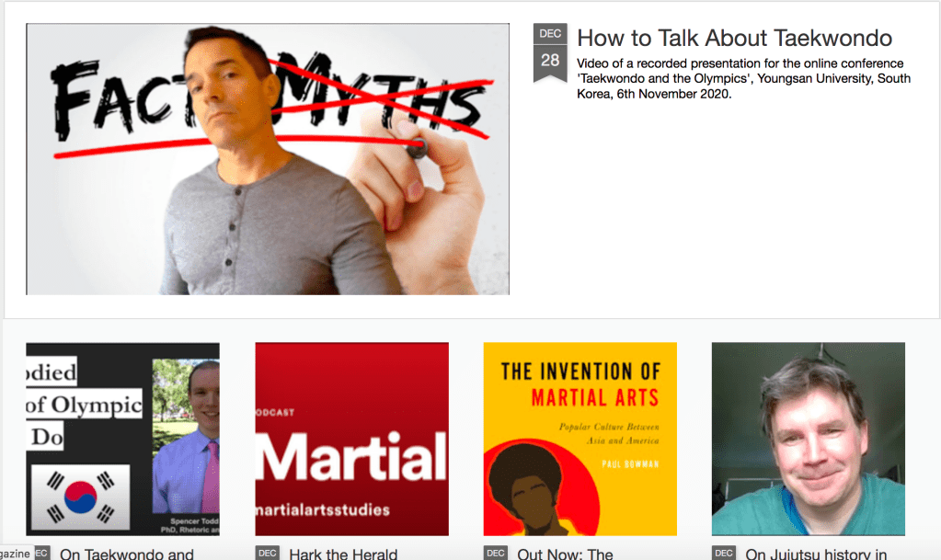Click DEC date badge beside 'Out Now: The'
This screenshot has width=941, height=560.
pos(495,554)
